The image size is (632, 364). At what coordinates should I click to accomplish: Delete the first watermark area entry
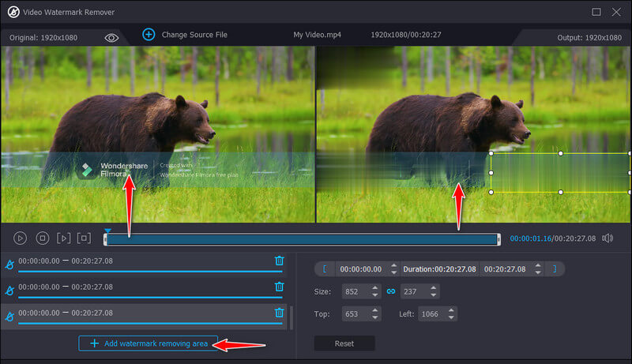tap(279, 261)
